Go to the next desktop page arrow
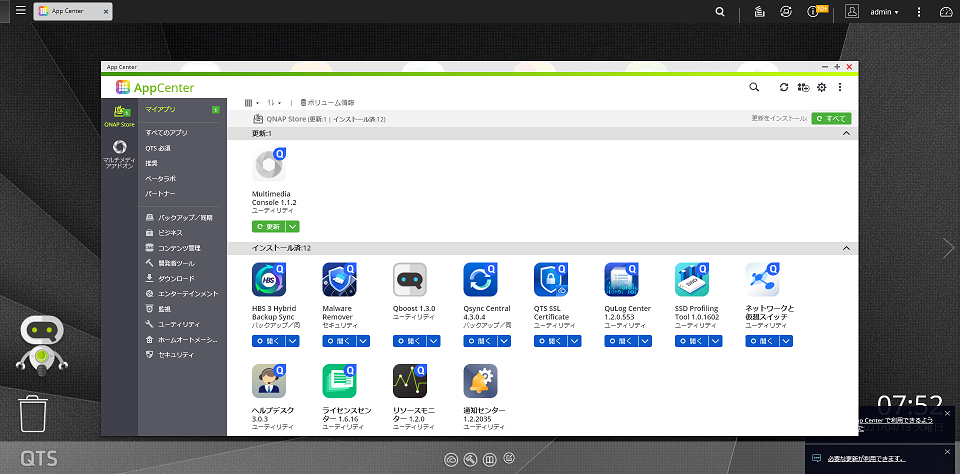 click(x=948, y=247)
